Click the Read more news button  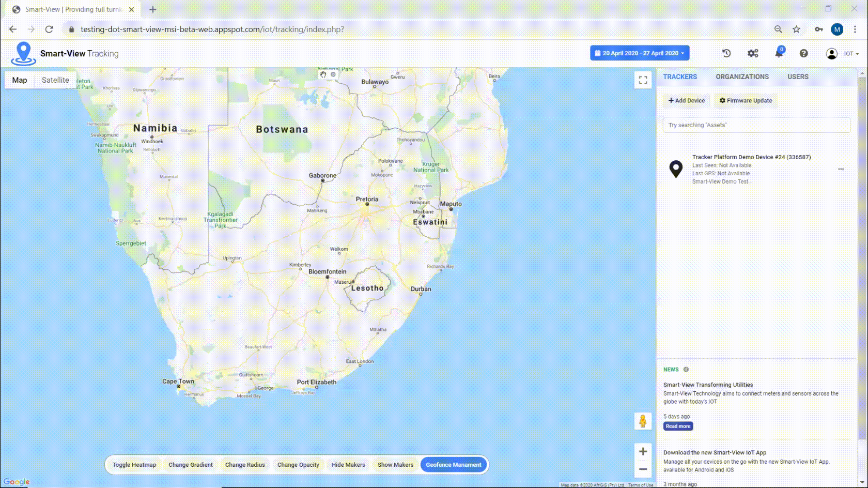point(678,426)
